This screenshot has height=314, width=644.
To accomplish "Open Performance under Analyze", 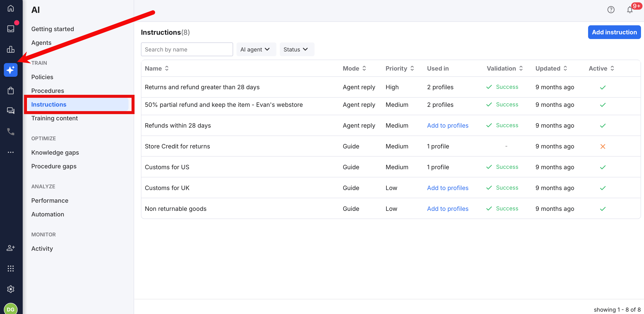I will click(x=50, y=201).
